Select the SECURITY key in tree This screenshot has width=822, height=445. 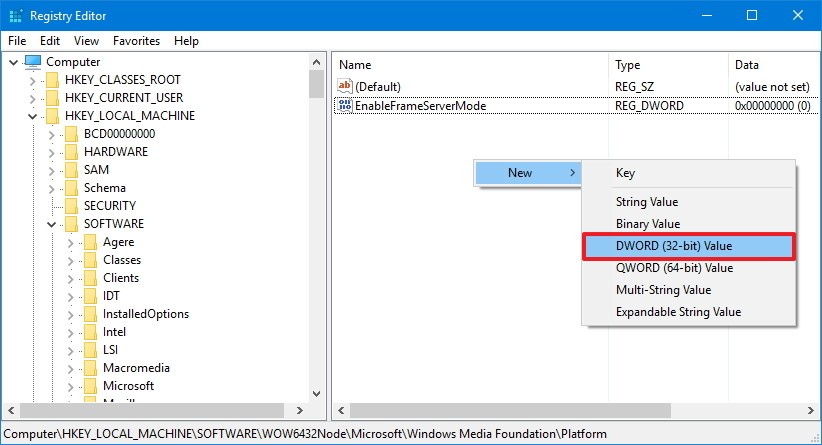coord(109,206)
